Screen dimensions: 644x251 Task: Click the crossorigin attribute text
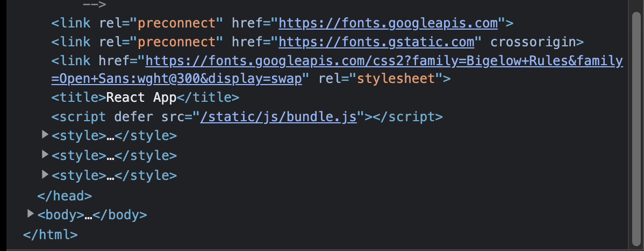[532, 43]
